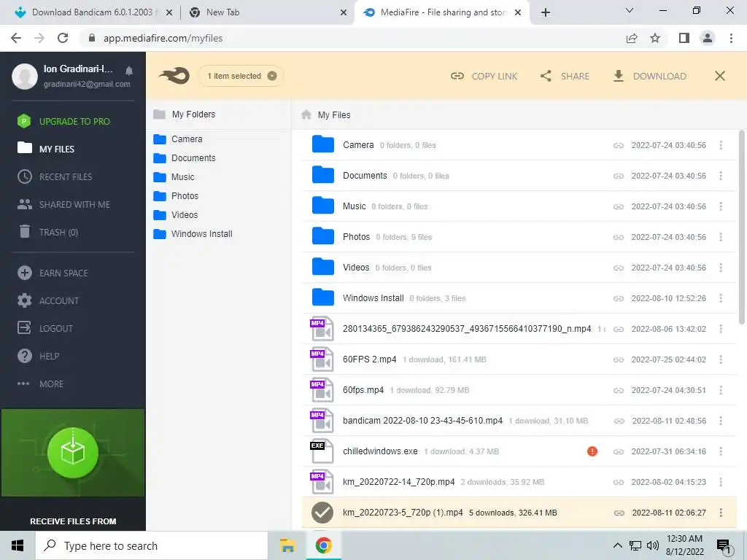This screenshot has width=747, height=560.
Task: Click km_20220722-14_720p.mp4 file name
Action: [399, 482]
